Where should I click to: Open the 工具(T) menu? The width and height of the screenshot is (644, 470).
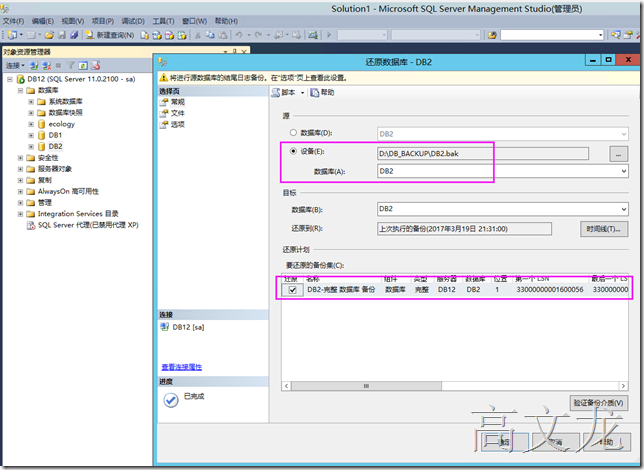pyautogui.click(x=163, y=21)
